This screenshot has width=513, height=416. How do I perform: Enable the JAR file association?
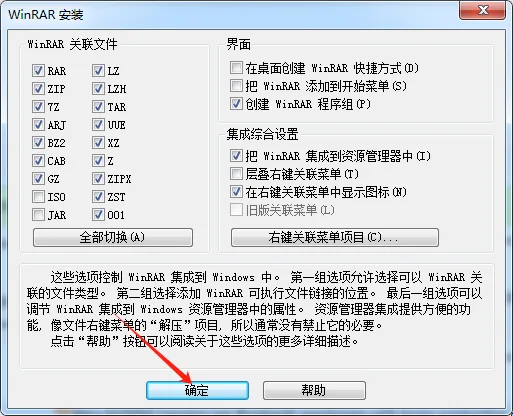[x=38, y=215]
